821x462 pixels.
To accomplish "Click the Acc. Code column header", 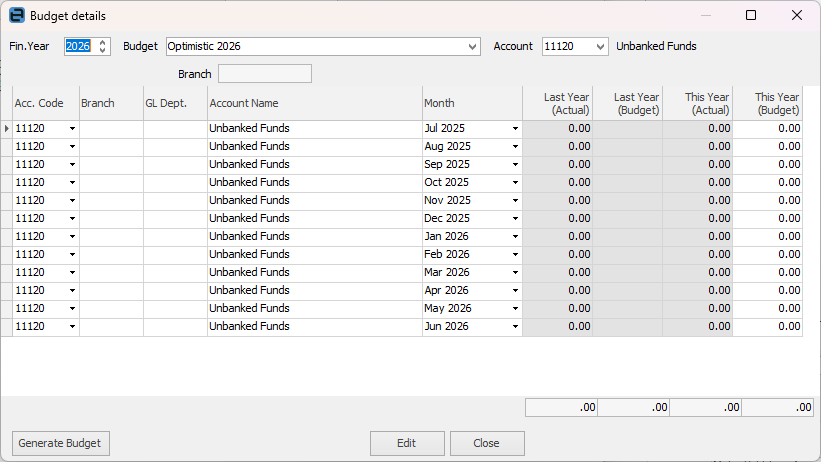I will (x=46, y=103).
